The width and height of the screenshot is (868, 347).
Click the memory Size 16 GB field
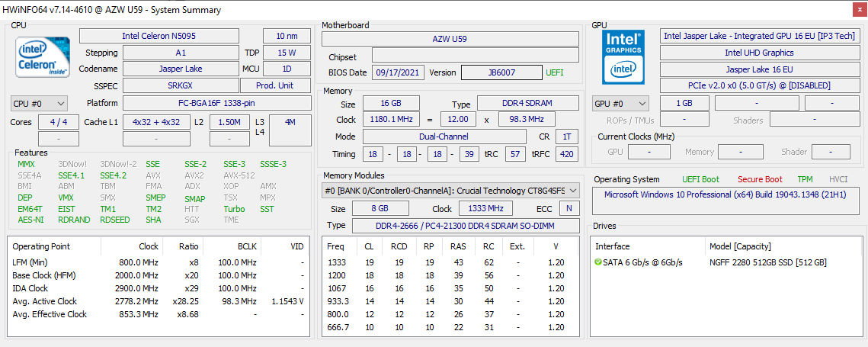point(391,103)
